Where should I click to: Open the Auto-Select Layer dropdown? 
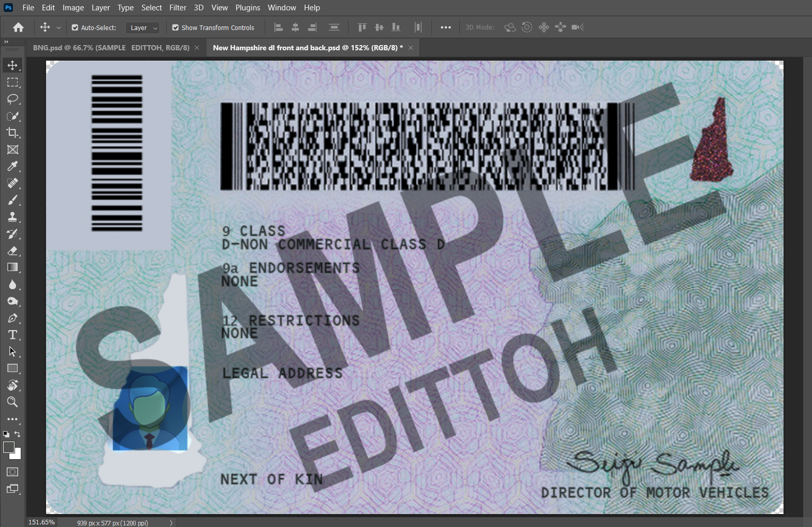142,27
